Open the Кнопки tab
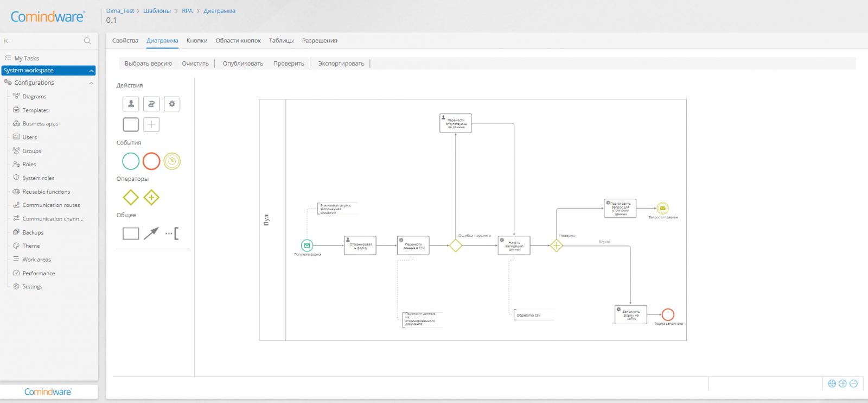This screenshot has width=868, height=403. click(x=197, y=41)
